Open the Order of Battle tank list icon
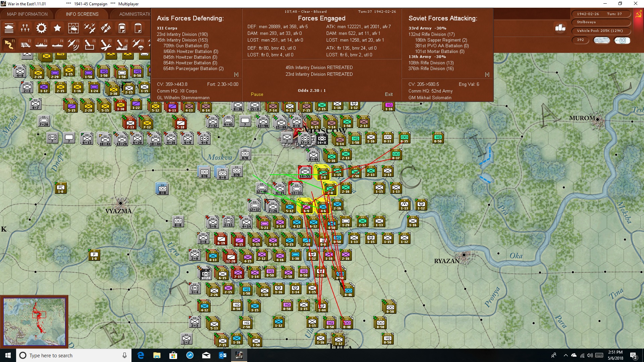This screenshot has width=644, height=362. coord(9,28)
